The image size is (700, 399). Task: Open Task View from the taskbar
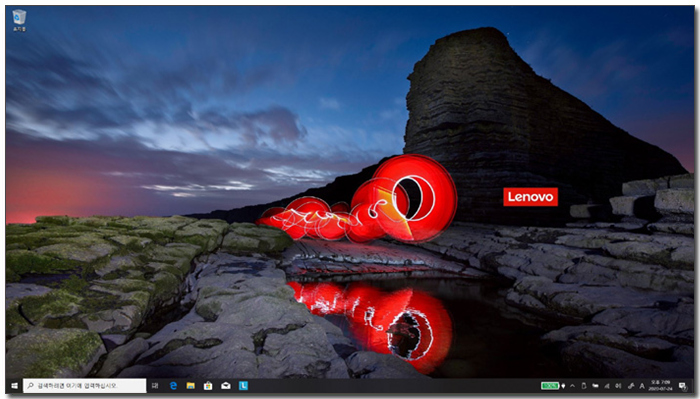(155, 386)
